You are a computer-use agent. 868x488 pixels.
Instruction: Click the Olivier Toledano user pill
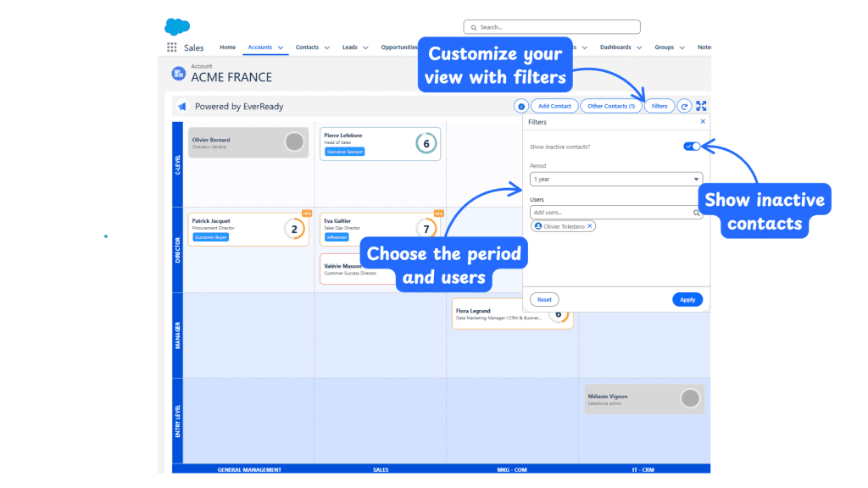(563, 226)
